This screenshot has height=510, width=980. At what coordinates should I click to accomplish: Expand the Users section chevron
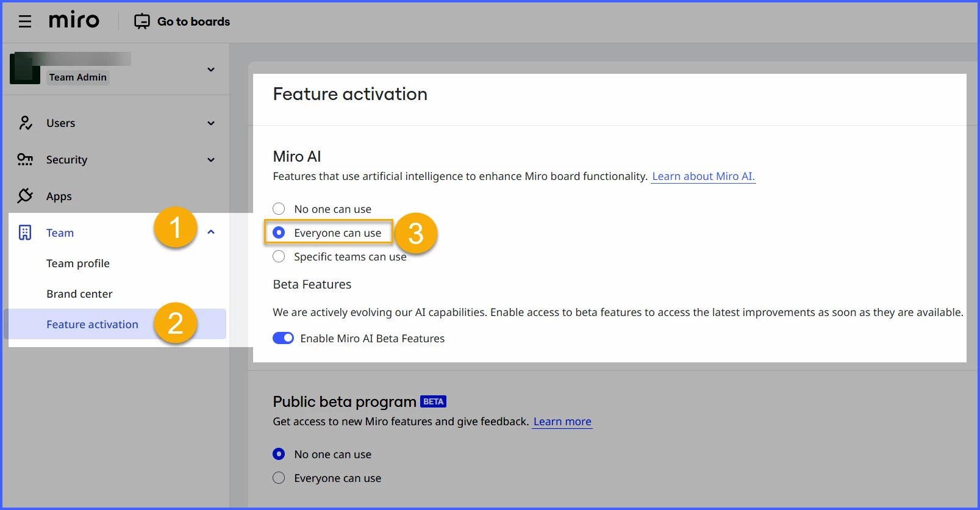211,123
